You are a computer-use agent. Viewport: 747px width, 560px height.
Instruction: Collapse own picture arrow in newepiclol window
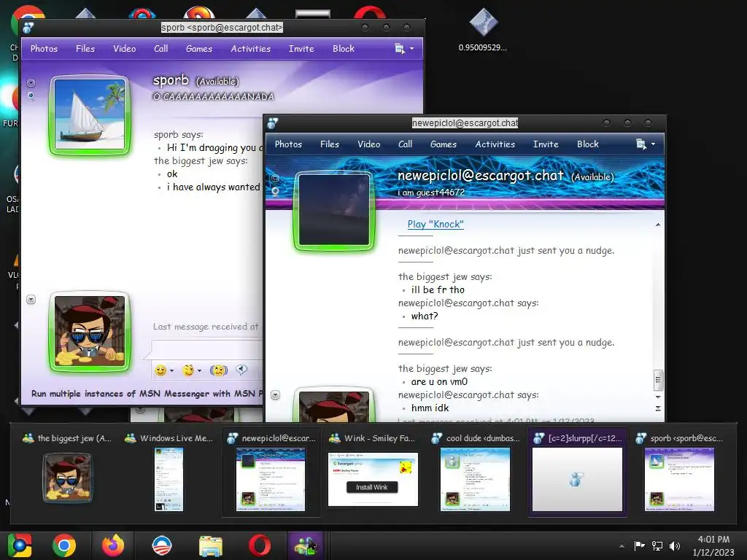tap(275, 394)
